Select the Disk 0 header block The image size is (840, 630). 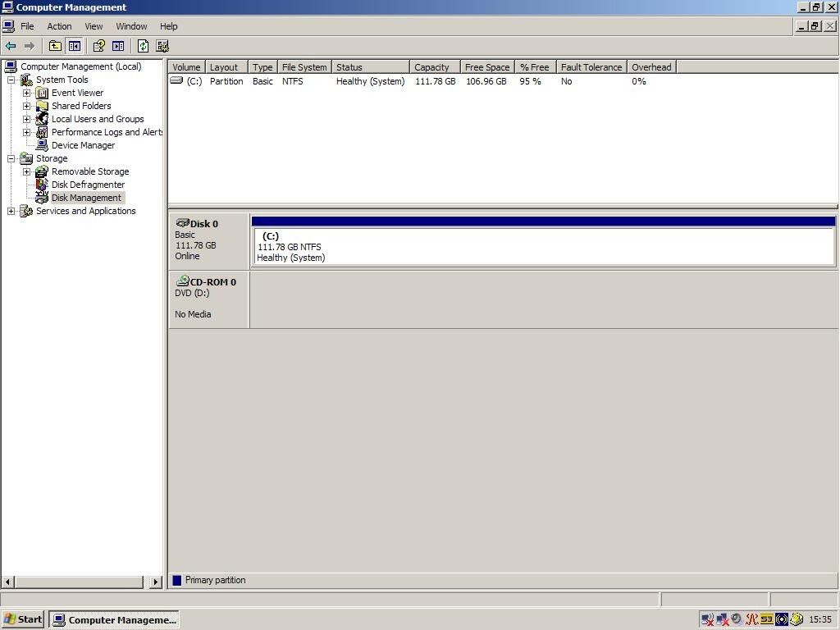pyautogui.click(x=209, y=241)
